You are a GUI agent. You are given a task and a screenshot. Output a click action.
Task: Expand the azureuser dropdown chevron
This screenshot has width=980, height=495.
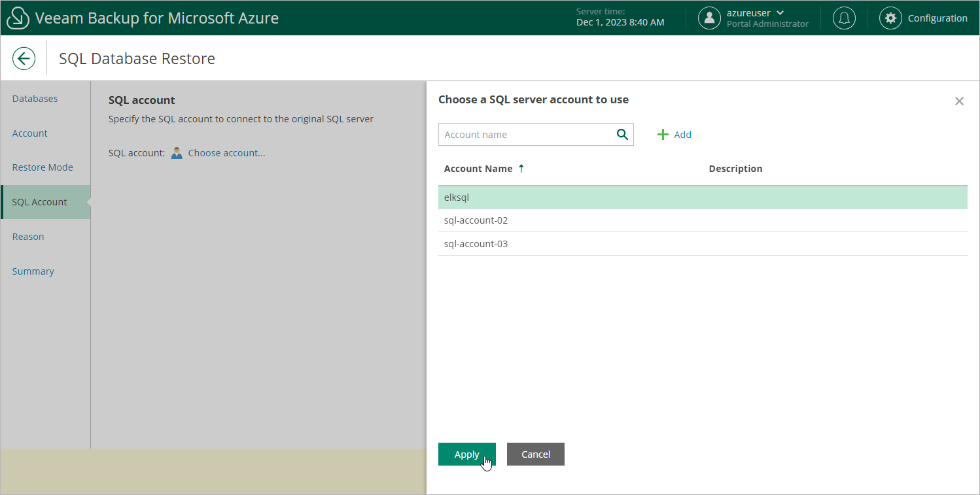(780, 13)
